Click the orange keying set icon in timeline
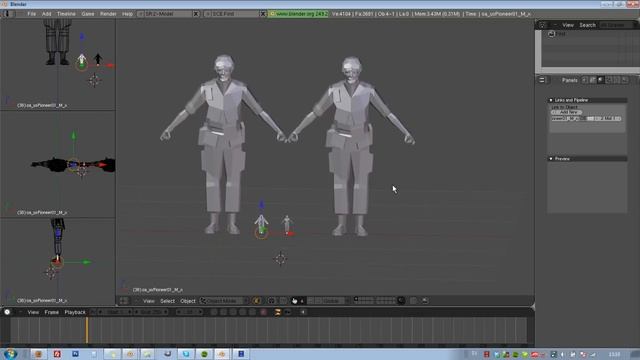The height and width of the screenshot is (360, 640). click(278, 312)
